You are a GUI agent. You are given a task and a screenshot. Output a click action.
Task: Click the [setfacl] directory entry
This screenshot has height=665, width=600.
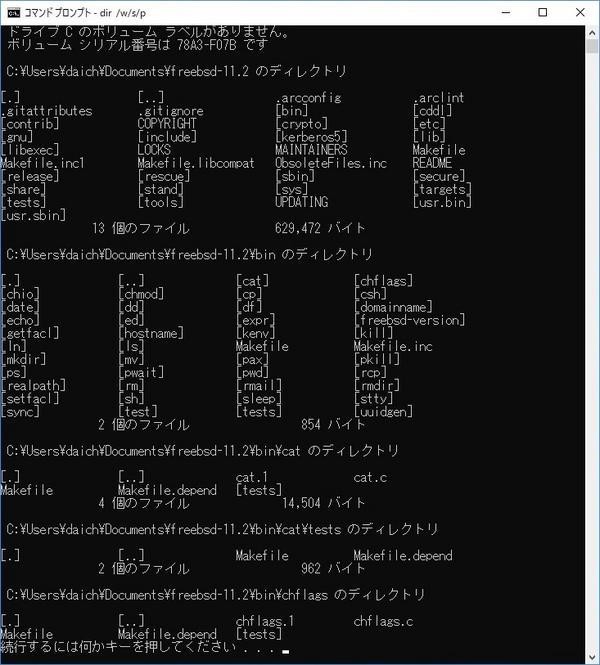pos(30,399)
